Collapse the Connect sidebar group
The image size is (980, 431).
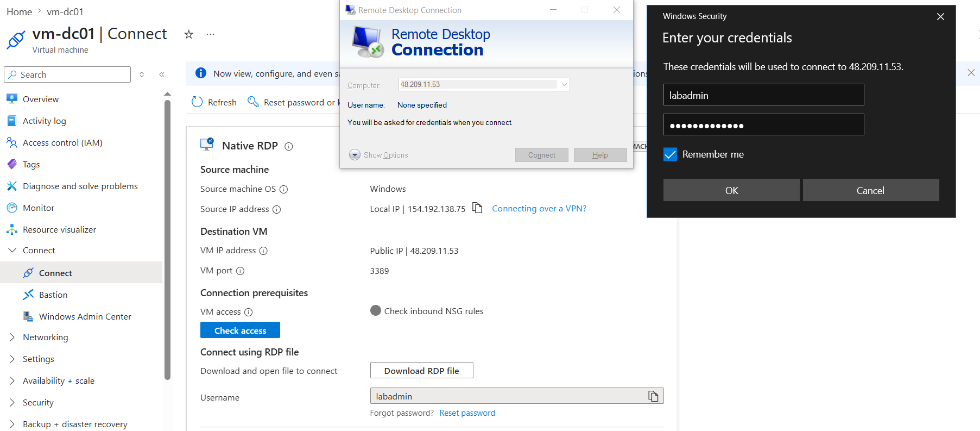tap(12, 250)
